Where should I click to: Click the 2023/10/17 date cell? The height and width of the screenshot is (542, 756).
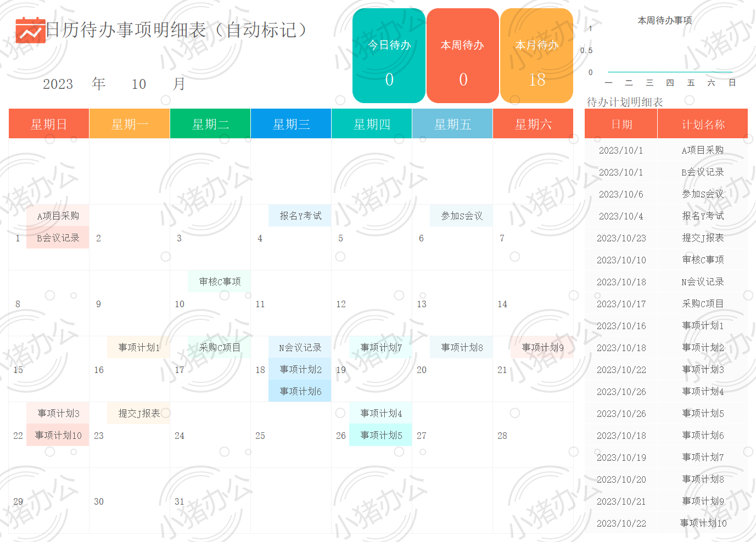click(x=621, y=304)
